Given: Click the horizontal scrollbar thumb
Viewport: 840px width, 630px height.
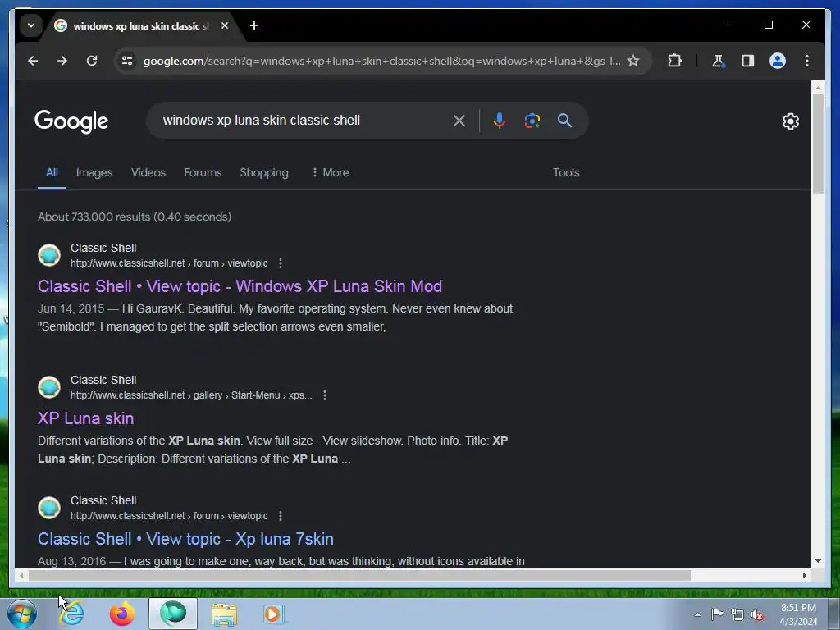Looking at the screenshot, I should coord(359,575).
